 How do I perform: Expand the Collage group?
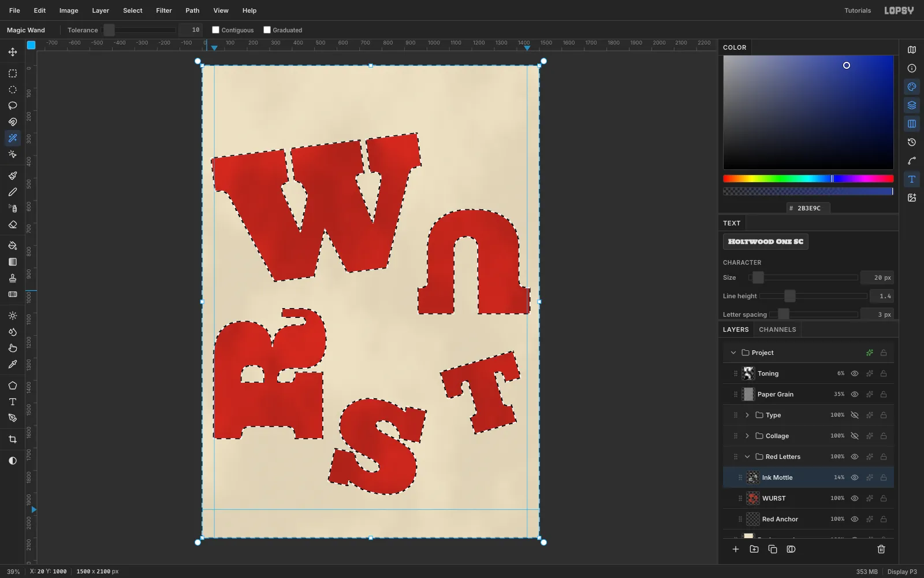point(747,436)
